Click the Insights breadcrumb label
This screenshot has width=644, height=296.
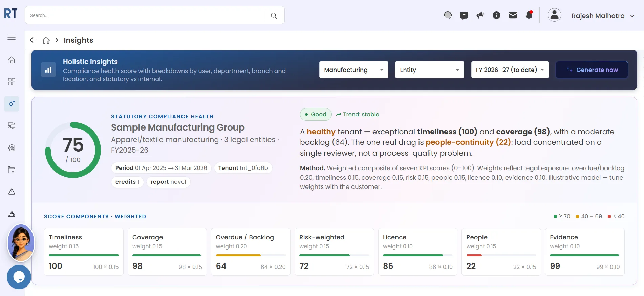pyautogui.click(x=78, y=40)
